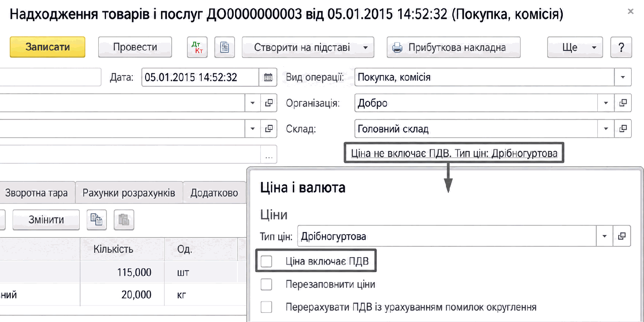The image size is (644, 322).
Task: Enable the Ціна включає ПДВ checkbox
Action: click(x=266, y=261)
